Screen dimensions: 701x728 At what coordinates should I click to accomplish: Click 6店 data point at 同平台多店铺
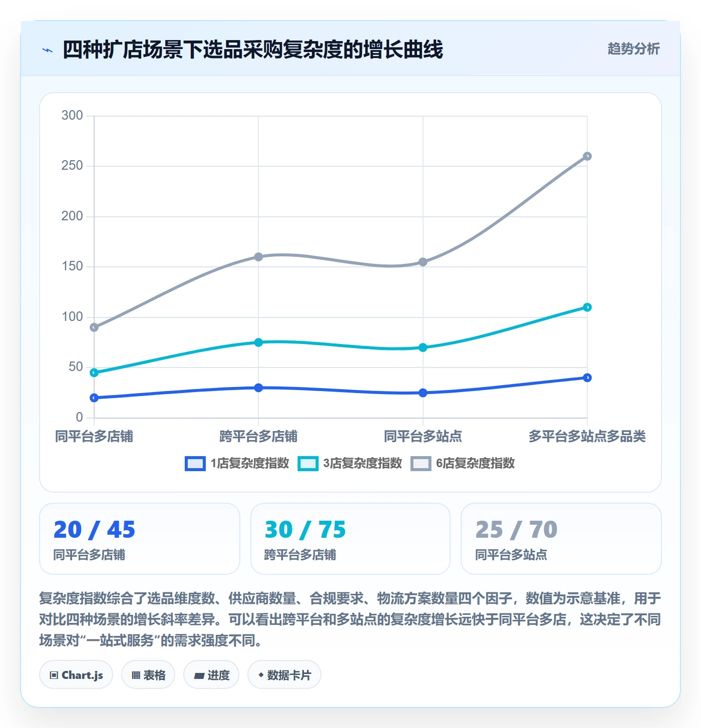(x=94, y=327)
